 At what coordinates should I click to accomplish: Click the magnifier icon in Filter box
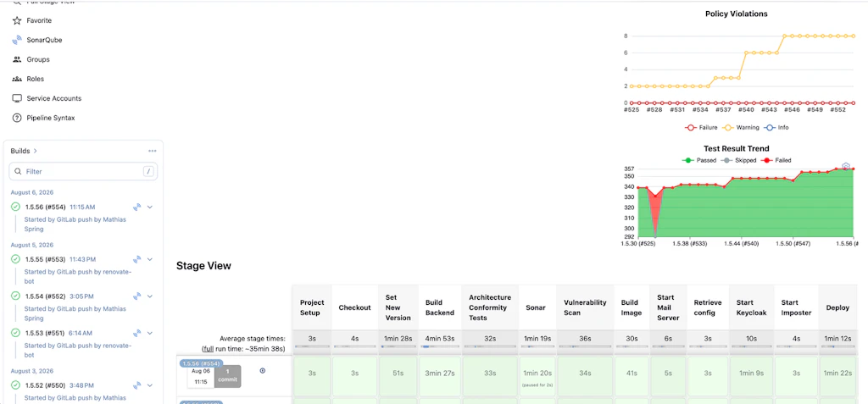[19, 172]
